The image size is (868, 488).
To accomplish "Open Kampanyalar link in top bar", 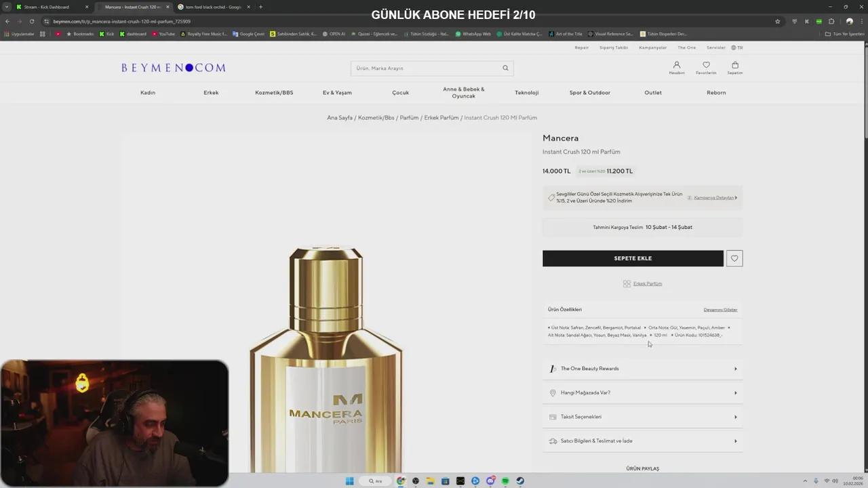I will (653, 47).
